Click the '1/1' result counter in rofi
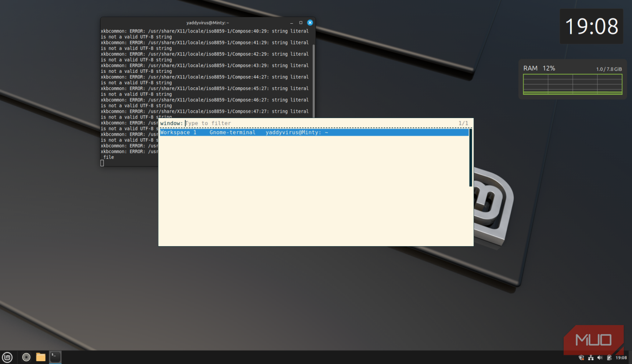This screenshot has width=632, height=364. pyautogui.click(x=463, y=123)
